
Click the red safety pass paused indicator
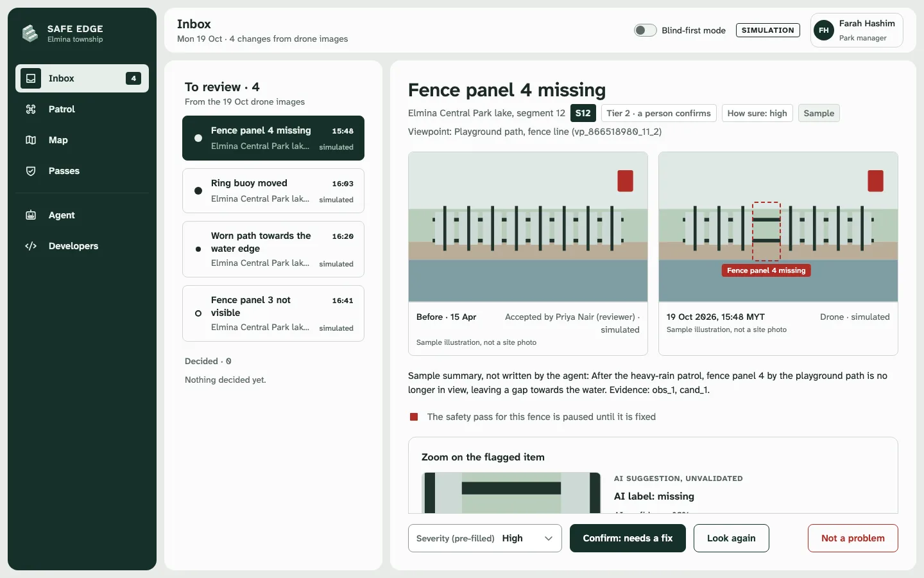414,417
